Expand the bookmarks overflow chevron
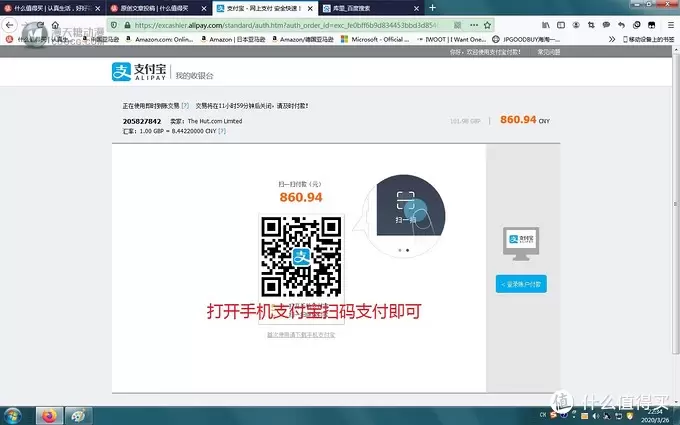The image size is (680, 425). point(612,39)
